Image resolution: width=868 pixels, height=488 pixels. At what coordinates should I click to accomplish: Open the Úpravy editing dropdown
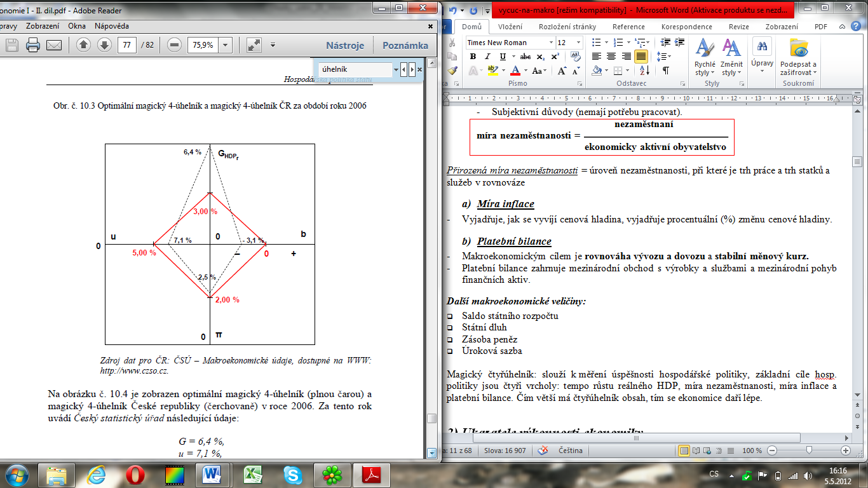[x=762, y=56]
